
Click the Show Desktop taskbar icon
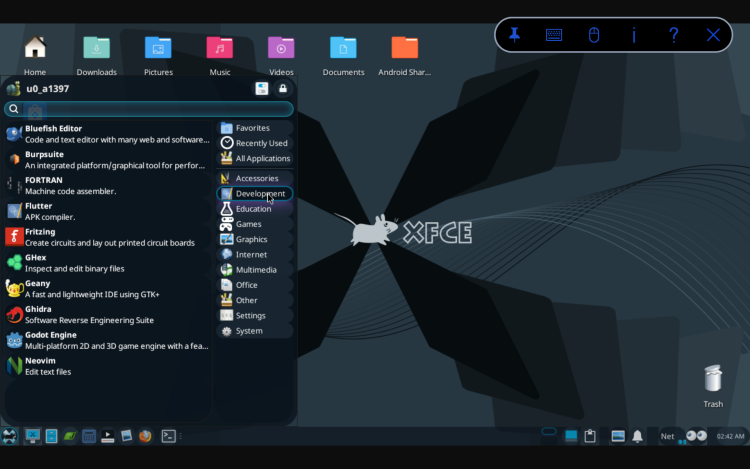pos(33,436)
